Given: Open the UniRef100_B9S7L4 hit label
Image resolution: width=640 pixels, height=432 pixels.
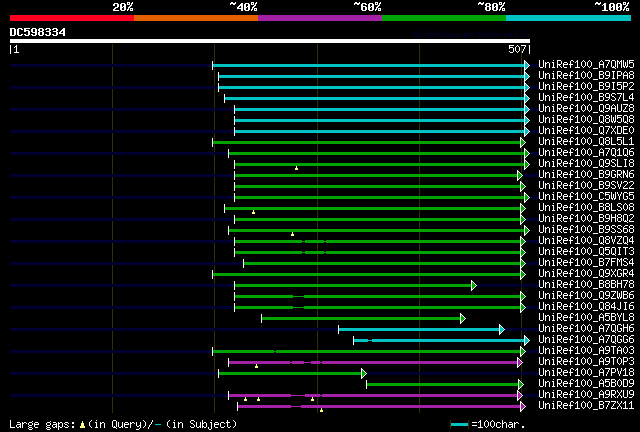Looking at the screenshot, I should (x=586, y=97).
